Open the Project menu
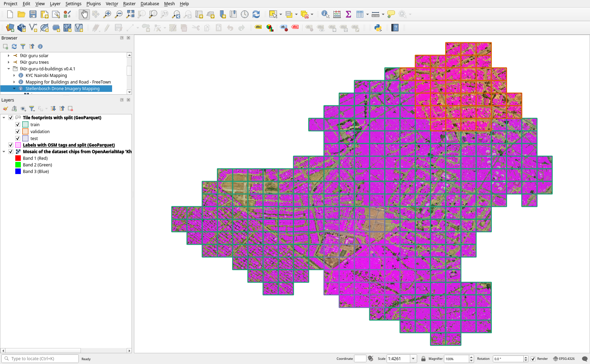The image size is (590, 364). tap(10, 3)
